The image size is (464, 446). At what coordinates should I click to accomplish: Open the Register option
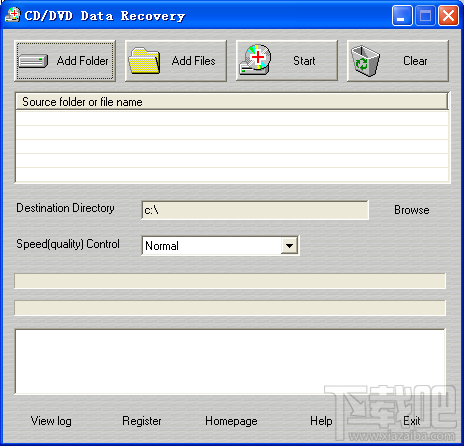coord(142,421)
